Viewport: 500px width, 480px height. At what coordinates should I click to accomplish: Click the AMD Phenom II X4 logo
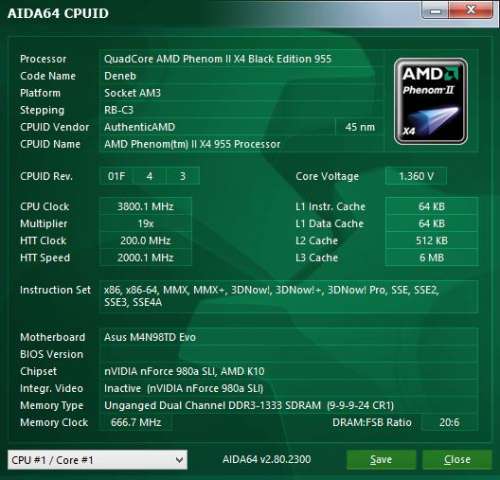[x=431, y=101]
